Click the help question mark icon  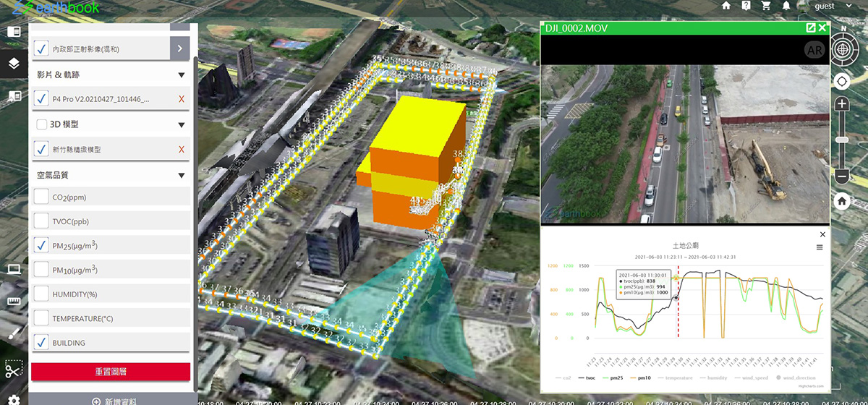(746, 6)
